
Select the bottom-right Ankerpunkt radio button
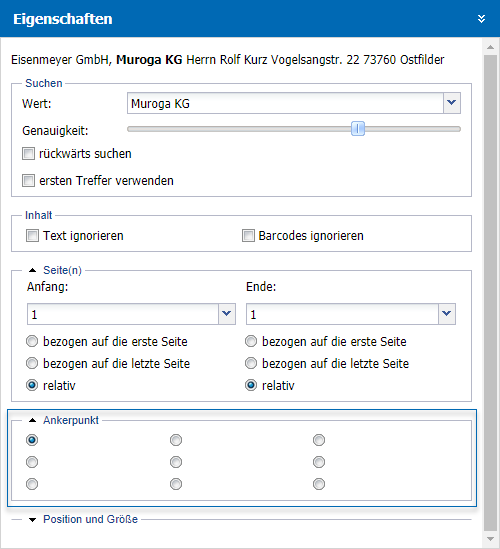tap(319, 484)
